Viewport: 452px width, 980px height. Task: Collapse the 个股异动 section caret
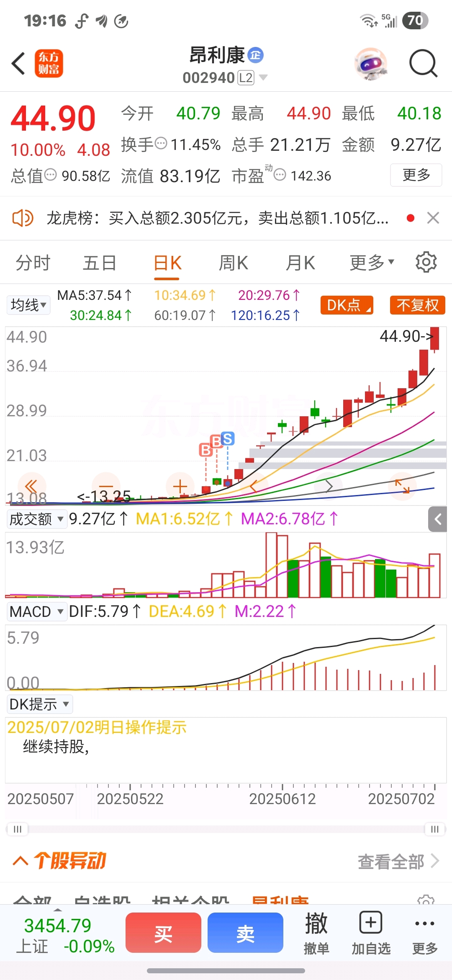click(21, 861)
